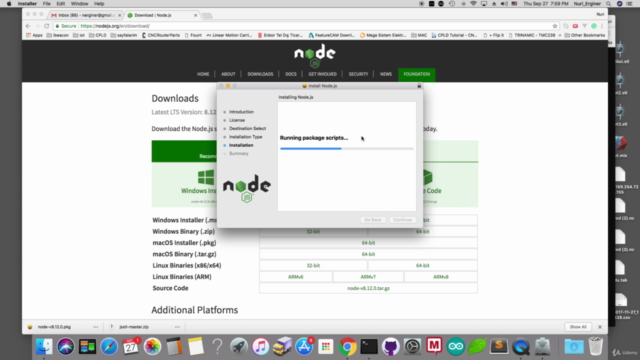The height and width of the screenshot is (360, 640).
Task: Open the Apple menu
Action: pos(9,4)
